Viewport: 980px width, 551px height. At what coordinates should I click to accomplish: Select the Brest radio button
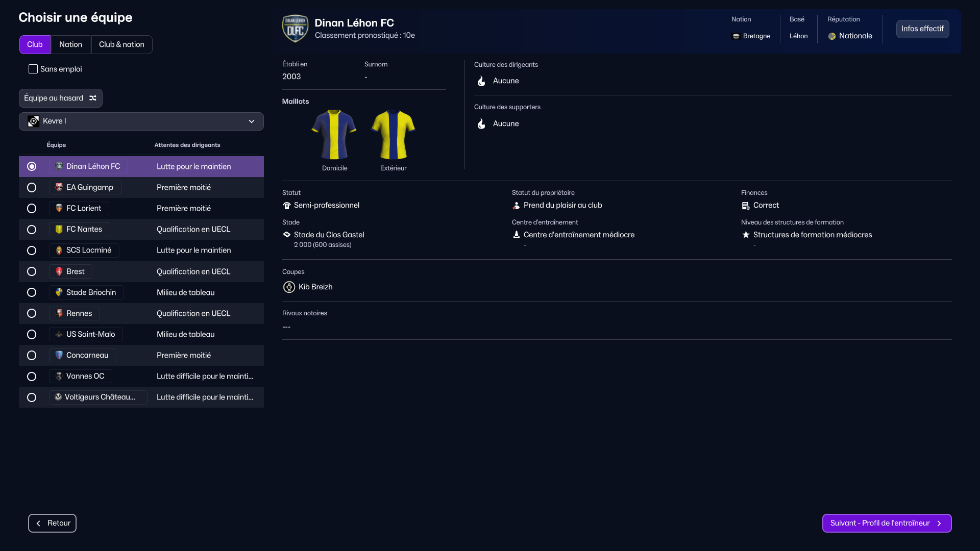(x=32, y=271)
